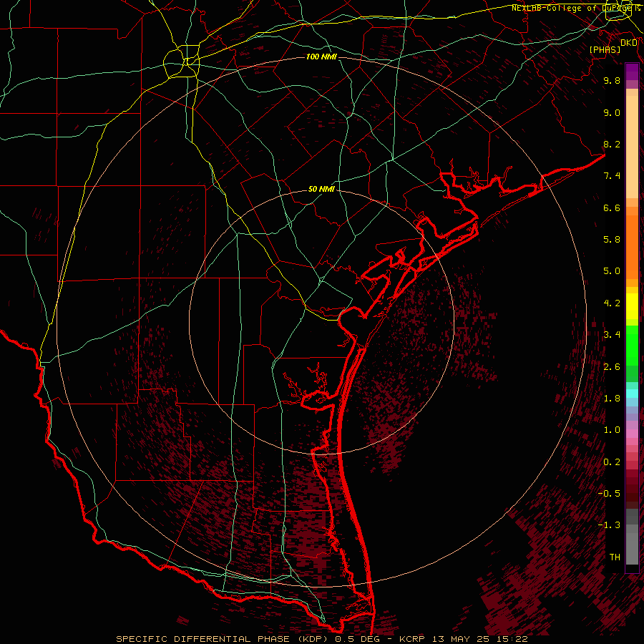Click the 5.0 scale value
The height and width of the screenshot is (644, 644).
coord(612,271)
